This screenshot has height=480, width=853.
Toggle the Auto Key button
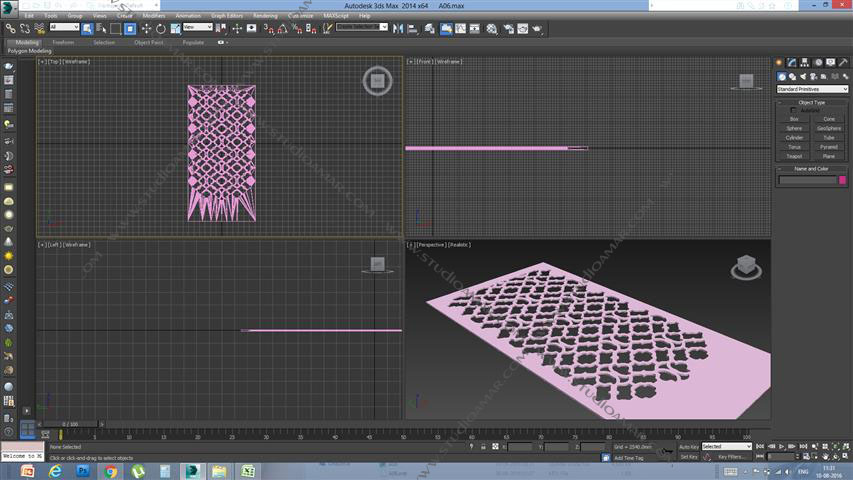pos(688,446)
